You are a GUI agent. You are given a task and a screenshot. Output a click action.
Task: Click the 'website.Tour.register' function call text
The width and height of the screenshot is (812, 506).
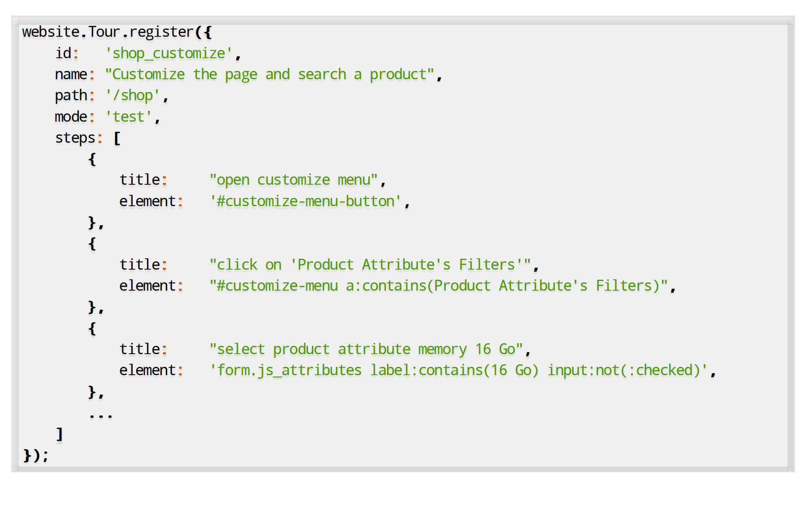coord(107,32)
